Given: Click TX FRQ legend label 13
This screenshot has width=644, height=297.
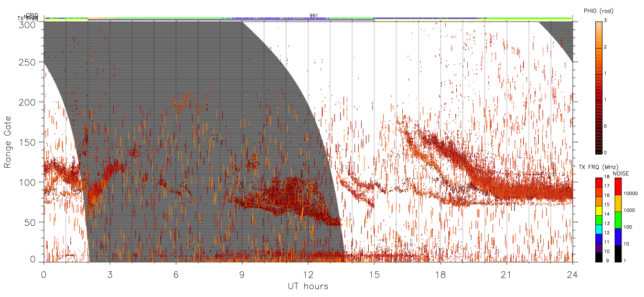Looking at the screenshot, I should (x=607, y=224).
